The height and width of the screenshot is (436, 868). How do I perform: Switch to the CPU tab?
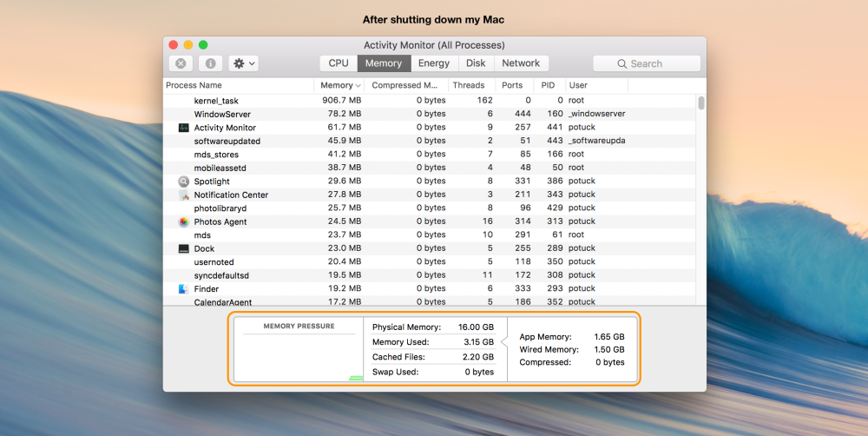339,63
